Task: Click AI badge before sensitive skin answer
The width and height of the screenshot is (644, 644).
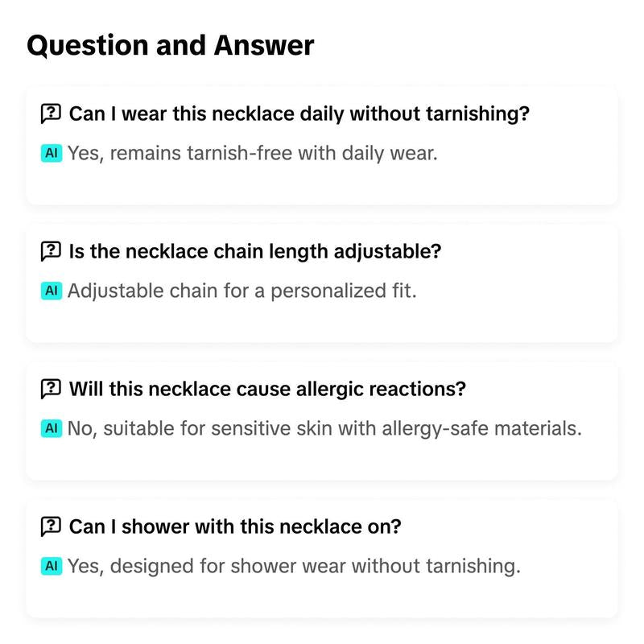Action: click(x=52, y=428)
